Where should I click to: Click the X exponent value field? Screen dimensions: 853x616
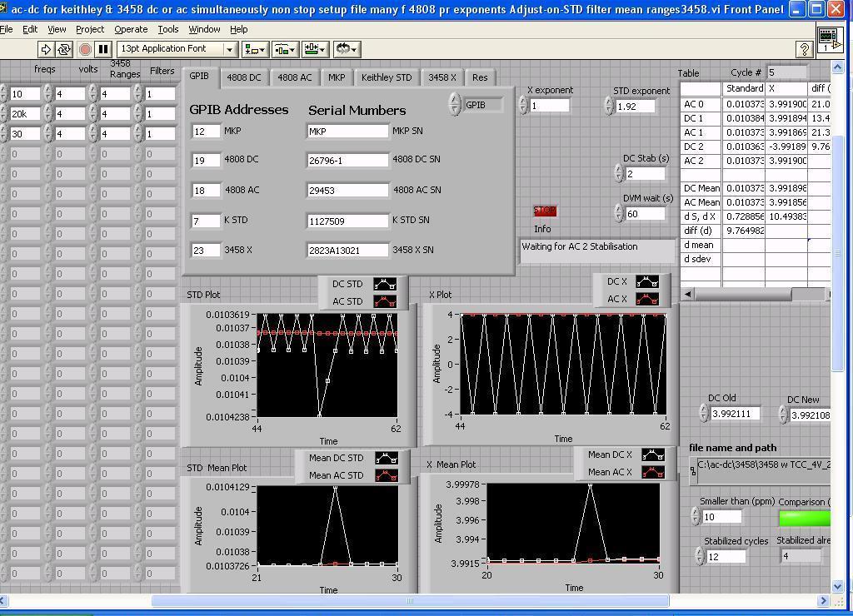pyautogui.click(x=550, y=106)
